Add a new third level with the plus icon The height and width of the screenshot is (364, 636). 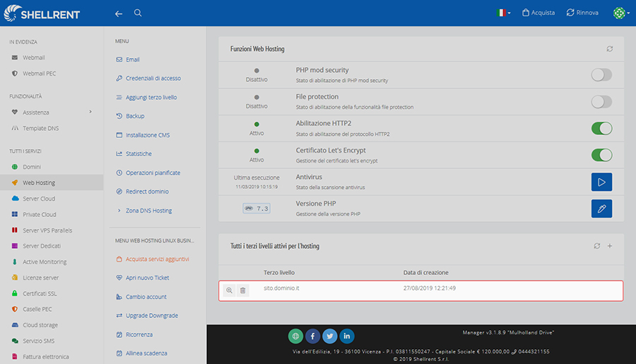[610, 246]
